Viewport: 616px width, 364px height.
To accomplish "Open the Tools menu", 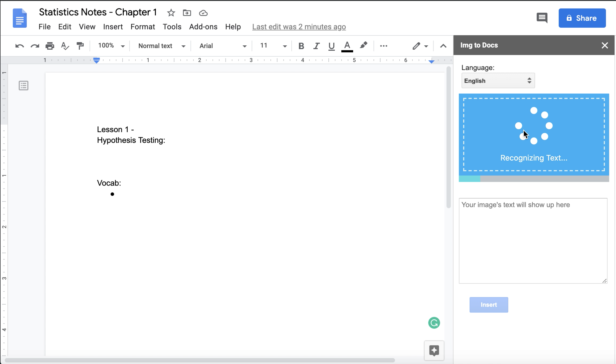I will (172, 26).
